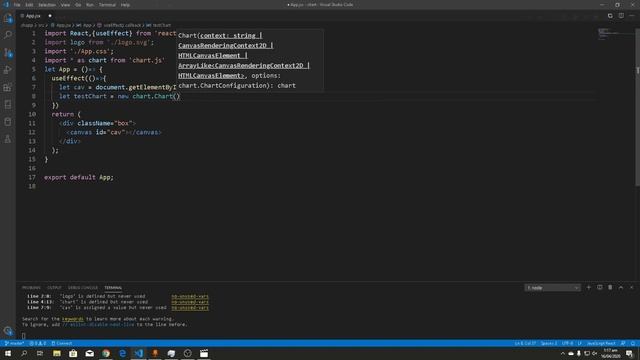Split the terminal panel
The image size is (640, 360).
(x=600, y=287)
